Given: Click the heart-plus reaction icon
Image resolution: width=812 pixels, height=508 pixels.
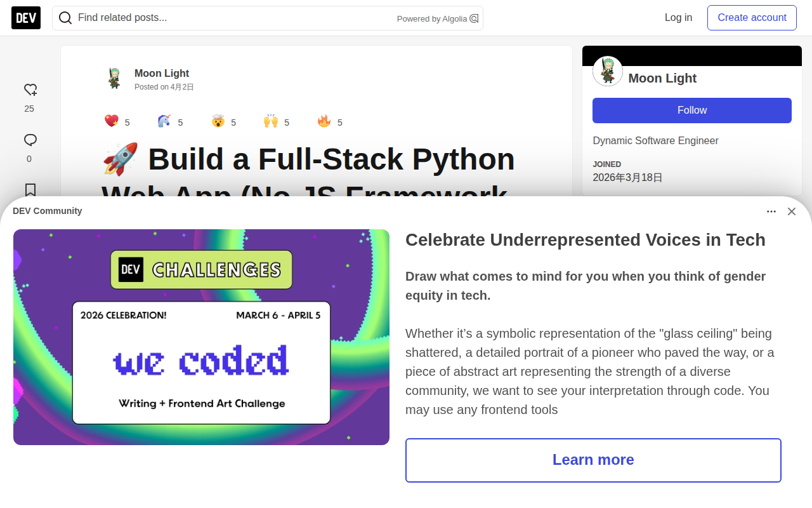Looking at the screenshot, I should (x=30, y=90).
